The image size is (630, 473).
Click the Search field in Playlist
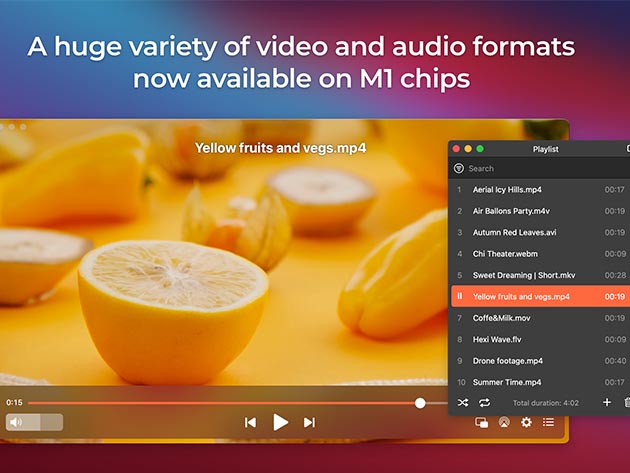[x=539, y=168]
